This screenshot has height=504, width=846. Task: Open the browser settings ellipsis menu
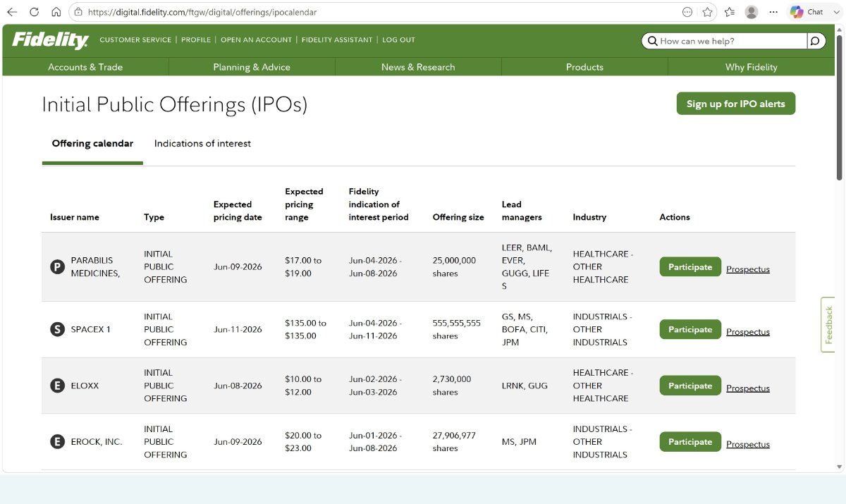774,12
